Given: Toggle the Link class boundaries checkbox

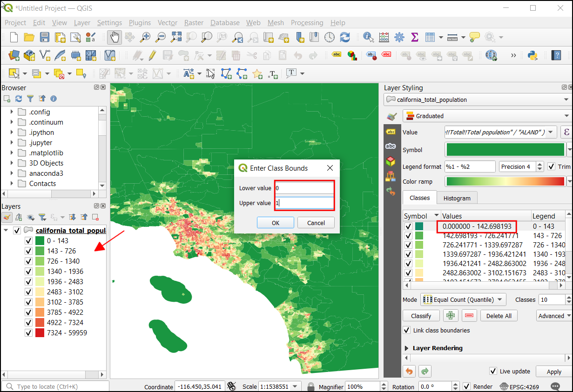Looking at the screenshot, I should (x=407, y=330).
